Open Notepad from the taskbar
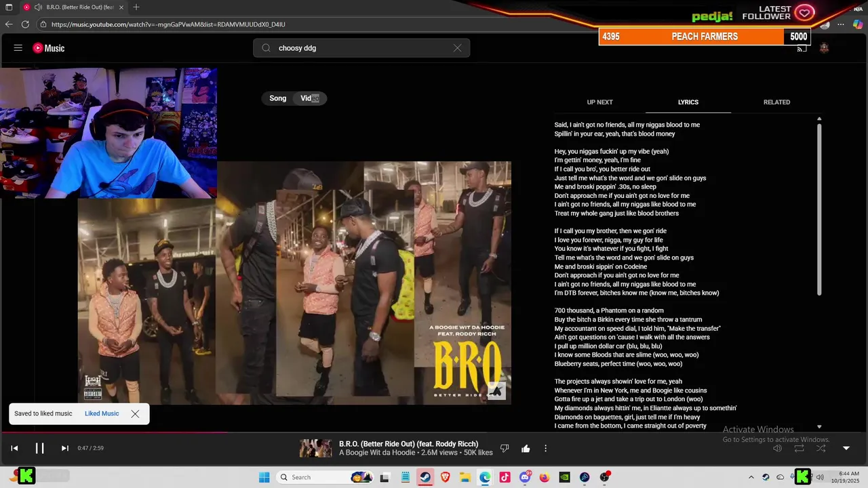The image size is (868, 488). tap(406, 477)
